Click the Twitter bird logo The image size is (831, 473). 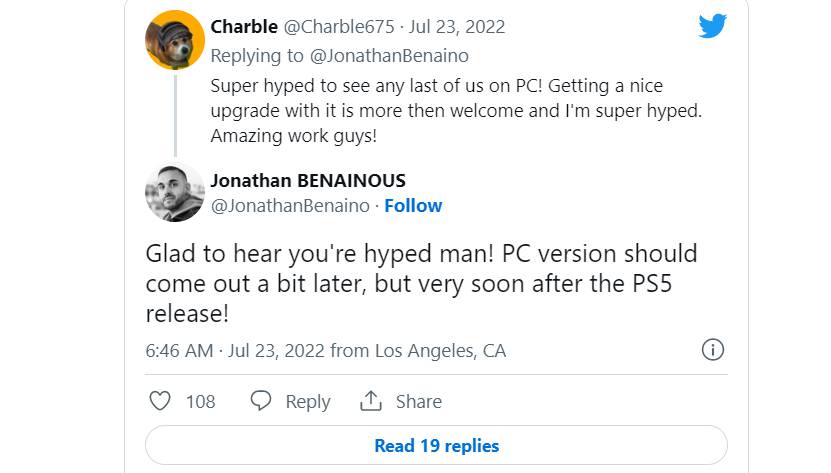tap(712, 27)
